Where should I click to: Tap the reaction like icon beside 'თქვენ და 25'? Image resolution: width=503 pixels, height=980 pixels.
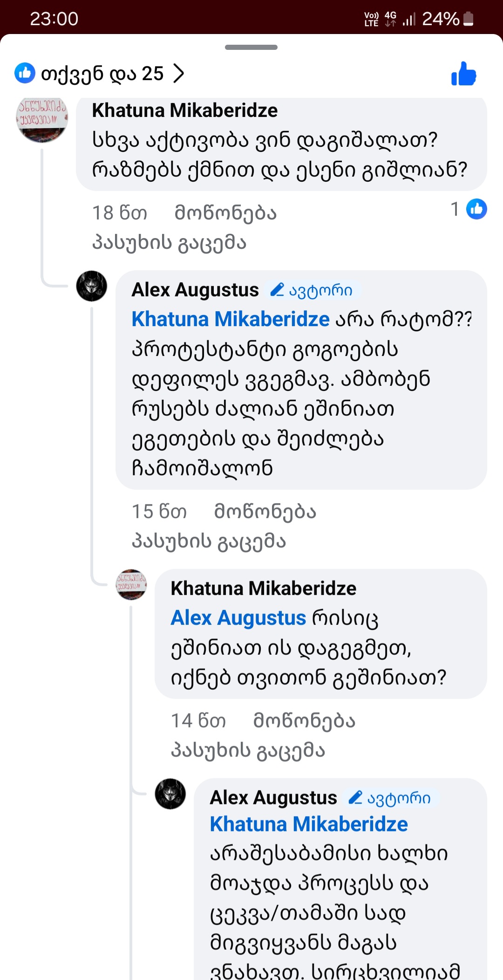[25, 73]
